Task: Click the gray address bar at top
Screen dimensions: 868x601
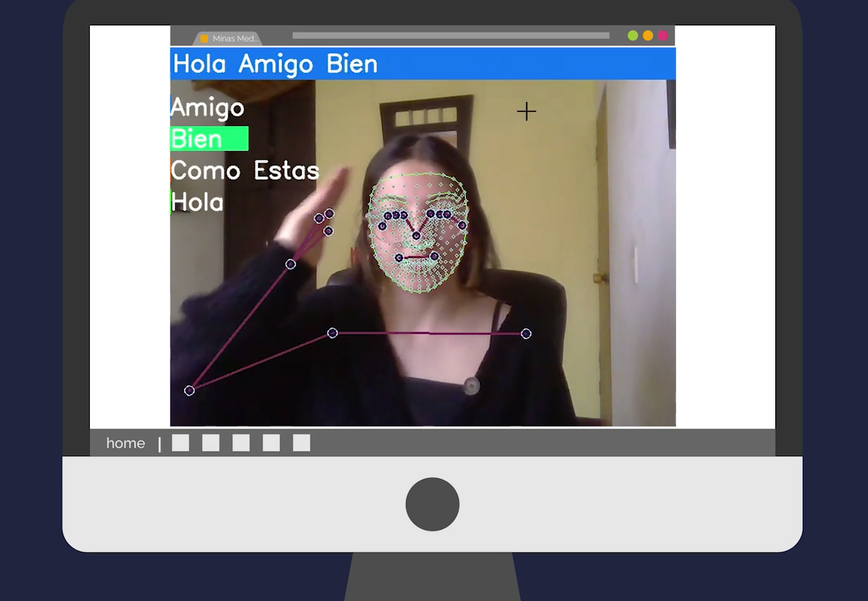Action: 451,36
